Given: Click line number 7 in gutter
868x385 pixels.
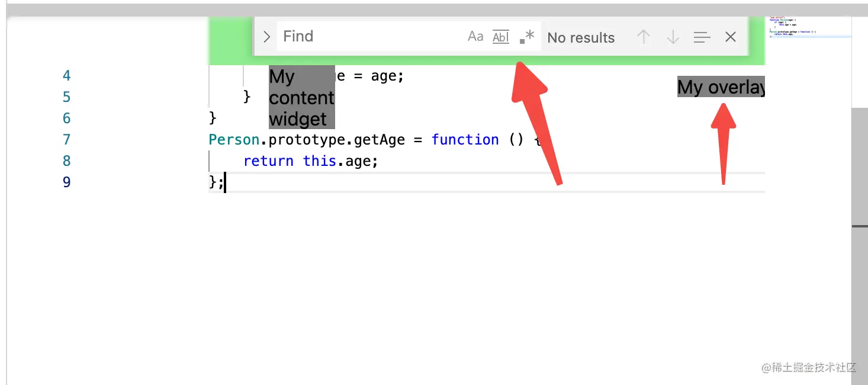Looking at the screenshot, I should (x=66, y=140).
